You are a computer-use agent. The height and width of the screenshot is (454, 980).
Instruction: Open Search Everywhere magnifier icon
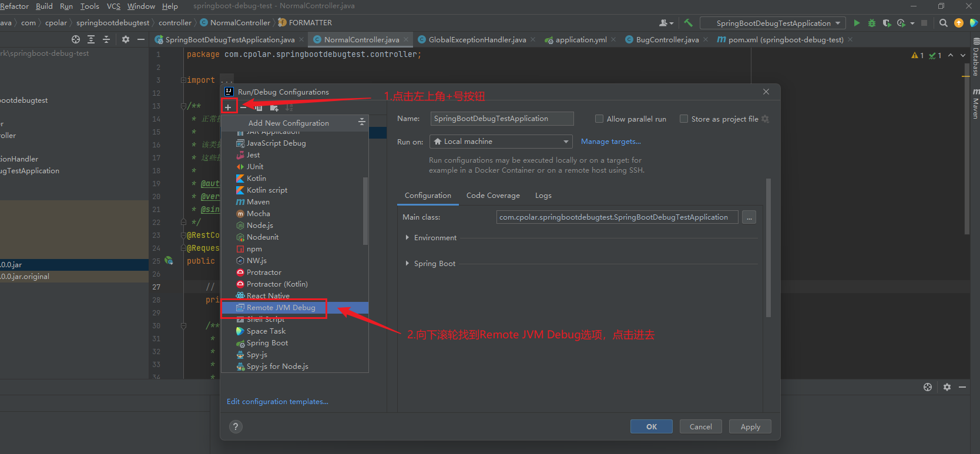pyautogui.click(x=943, y=23)
